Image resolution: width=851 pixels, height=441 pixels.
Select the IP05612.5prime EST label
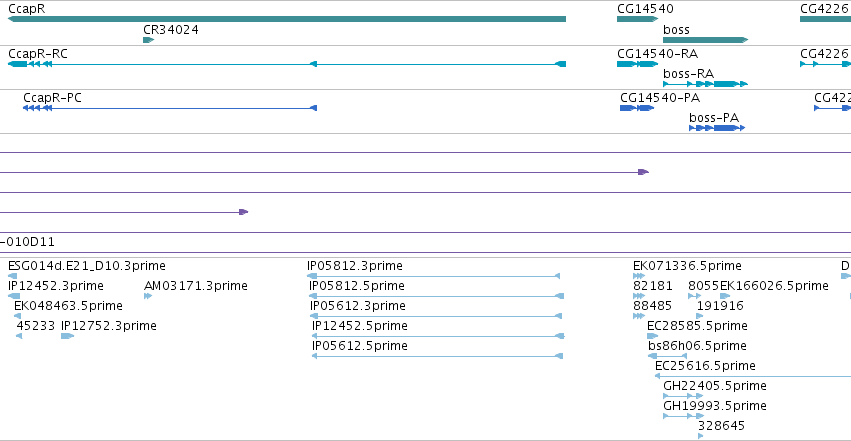click(360, 346)
